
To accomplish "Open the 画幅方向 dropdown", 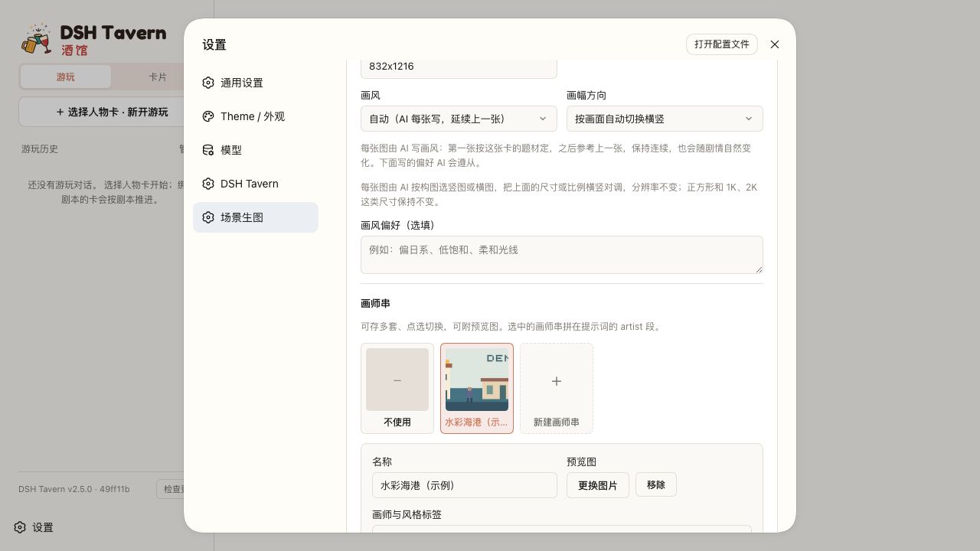I will point(665,119).
